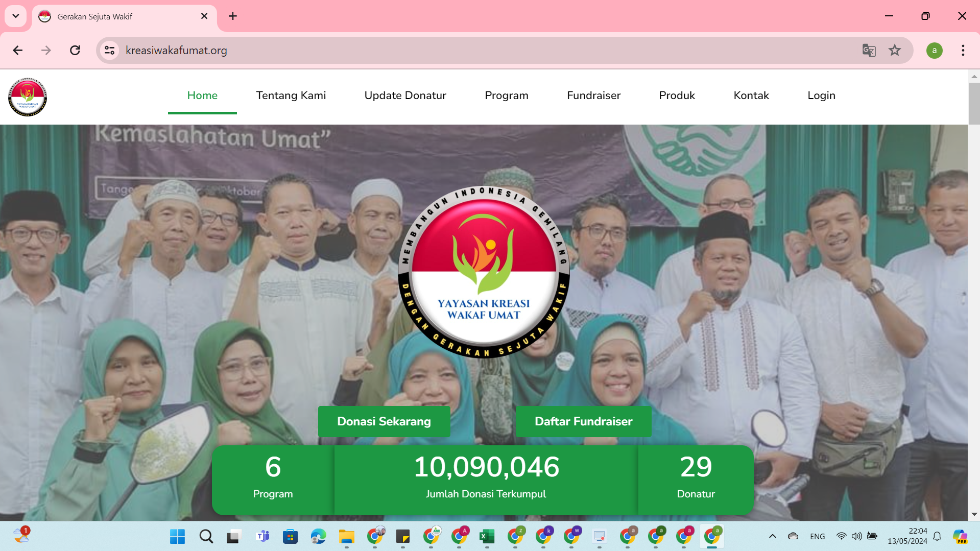Open Windows Start menu
980x551 pixels.
pos(177,536)
